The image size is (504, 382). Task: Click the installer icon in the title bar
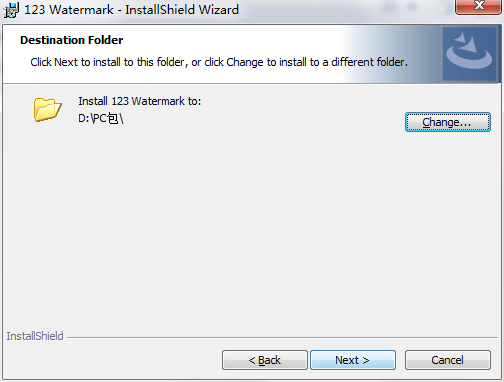coord(11,10)
